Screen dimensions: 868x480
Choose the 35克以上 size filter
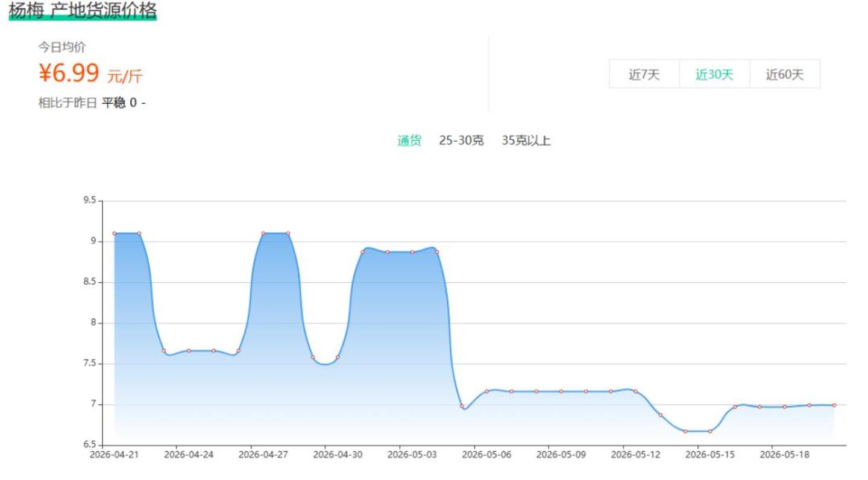click(x=526, y=141)
